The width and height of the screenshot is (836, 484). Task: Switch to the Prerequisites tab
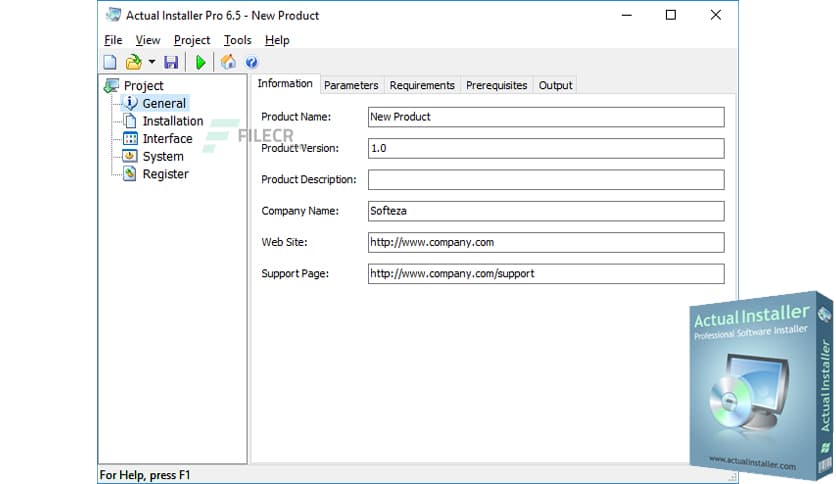coord(496,85)
